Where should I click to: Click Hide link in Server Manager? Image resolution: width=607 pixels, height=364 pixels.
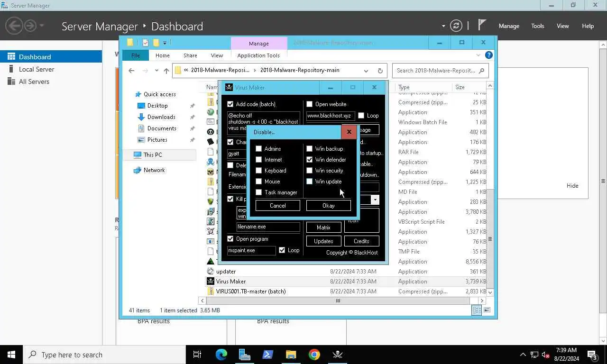(x=572, y=186)
